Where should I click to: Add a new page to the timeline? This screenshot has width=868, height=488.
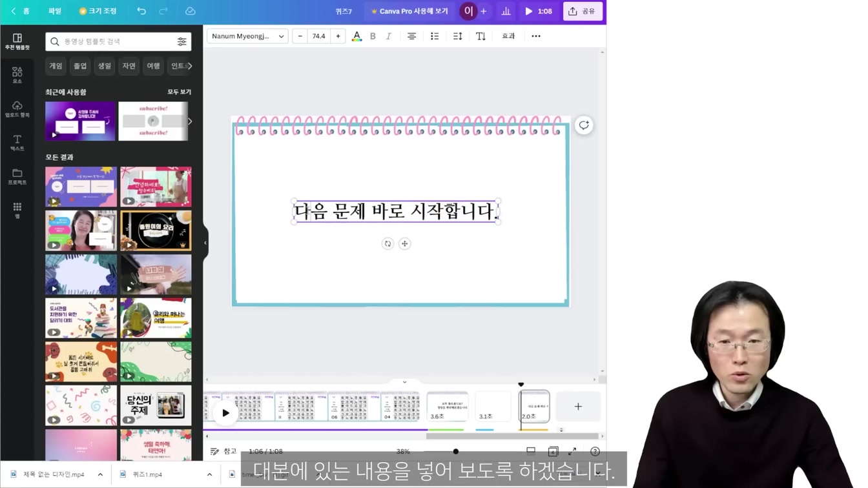click(578, 407)
